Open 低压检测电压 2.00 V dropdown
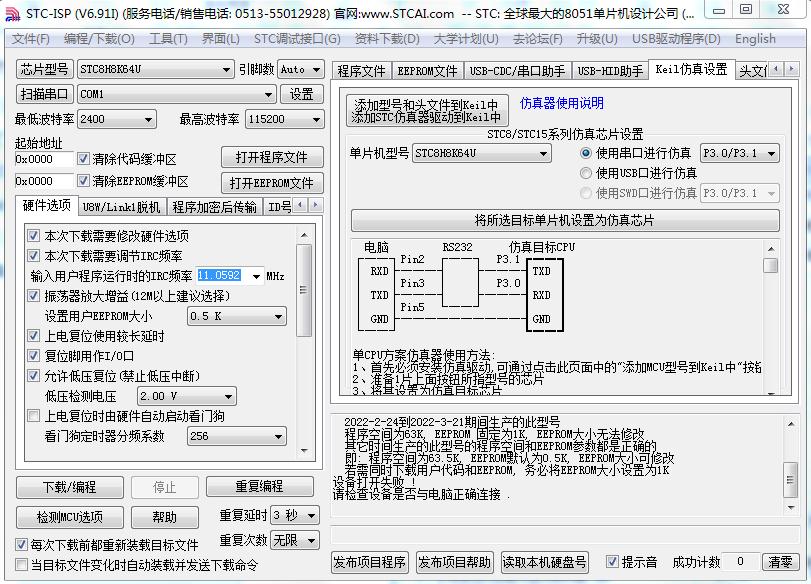The image size is (811, 584). [187, 396]
